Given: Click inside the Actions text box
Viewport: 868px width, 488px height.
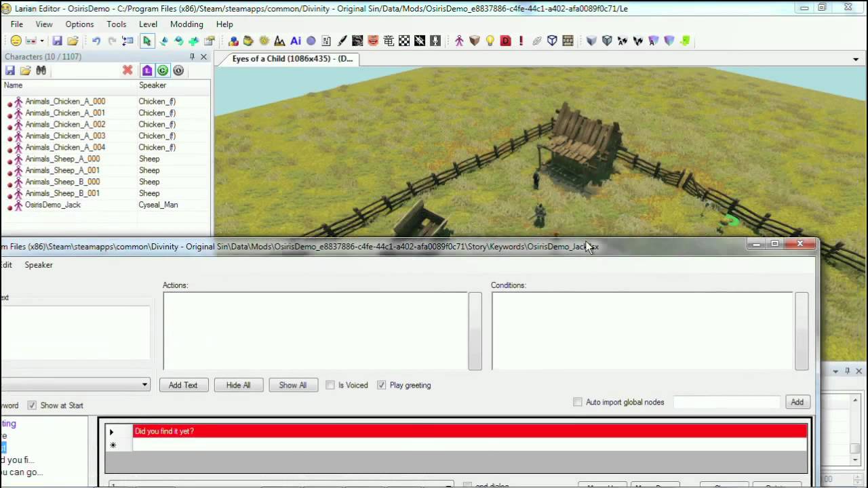Looking at the screenshot, I should [x=315, y=331].
